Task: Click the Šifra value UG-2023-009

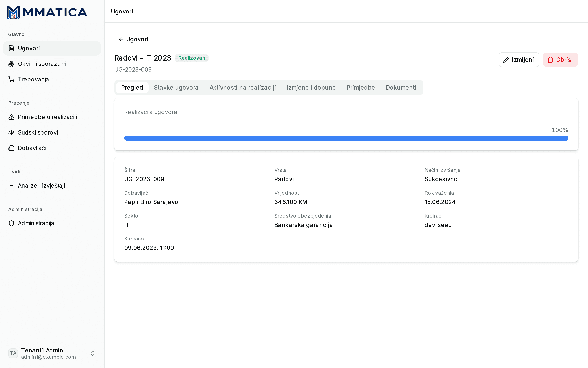Action: point(144,179)
